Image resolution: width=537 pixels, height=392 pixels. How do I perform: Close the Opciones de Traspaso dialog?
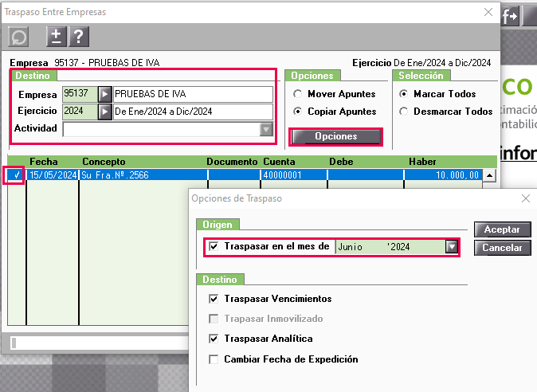524,198
